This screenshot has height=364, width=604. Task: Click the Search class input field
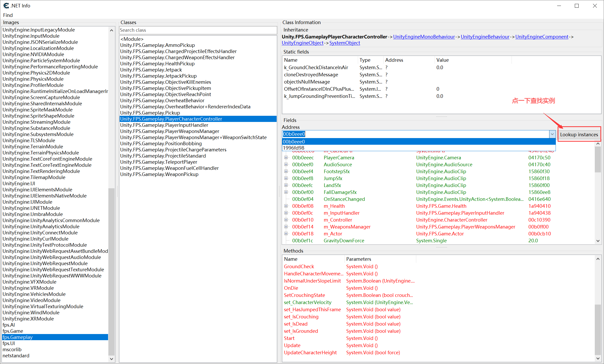(198, 30)
